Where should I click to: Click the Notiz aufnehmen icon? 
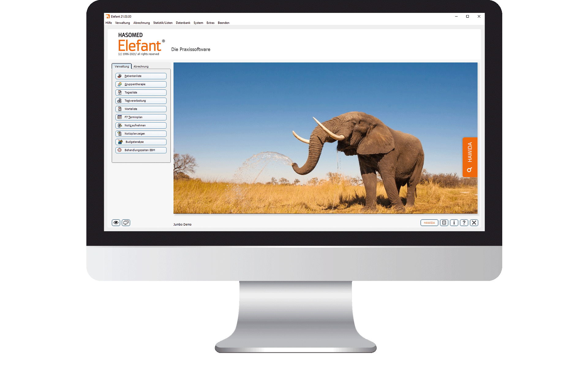tap(120, 126)
